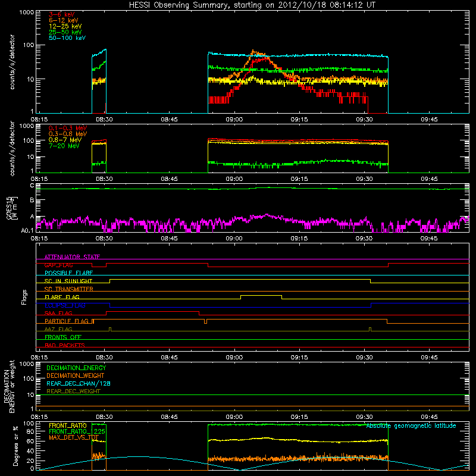Click the DECIMATION_WEIGHT legend label
The height and width of the screenshot is (476, 476).
click(76, 375)
